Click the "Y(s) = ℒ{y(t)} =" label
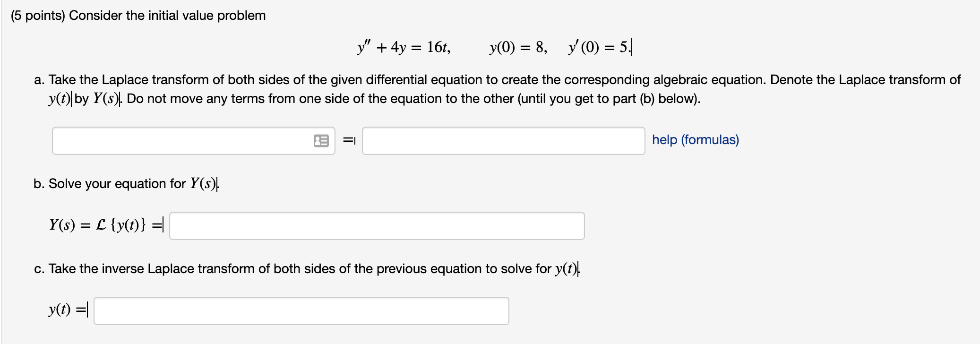The image size is (980, 344). (105, 224)
